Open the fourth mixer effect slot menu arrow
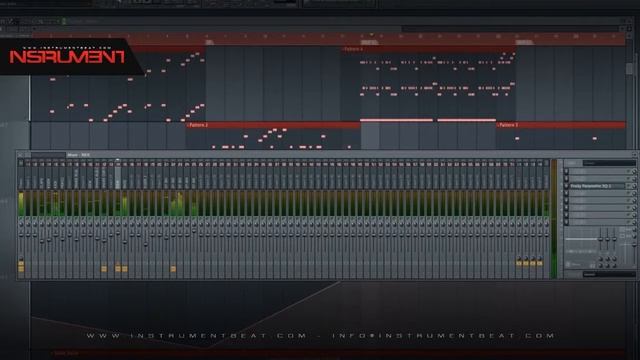The width and height of the screenshot is (640, 360). point(566,193)
